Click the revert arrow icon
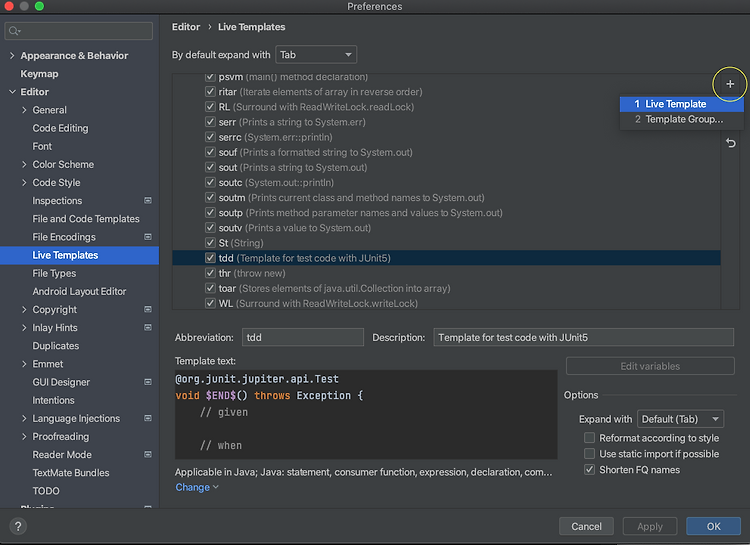Image resolution: width=750 pixels, height=545 pixels. click(x=731, y=144)
